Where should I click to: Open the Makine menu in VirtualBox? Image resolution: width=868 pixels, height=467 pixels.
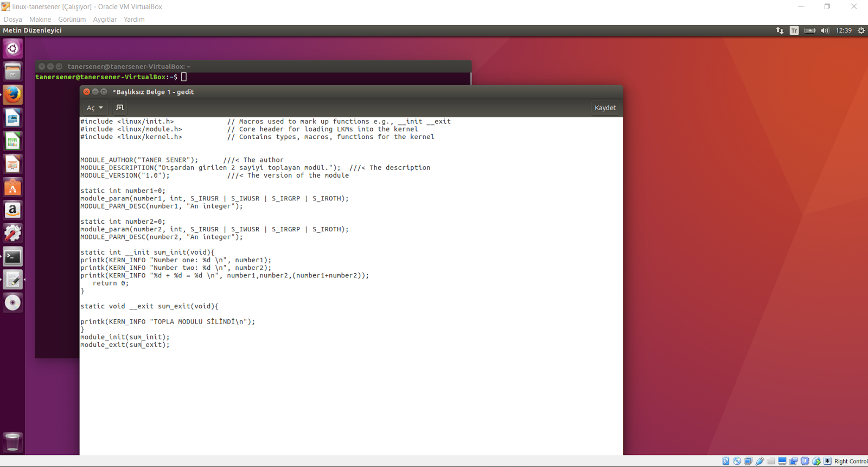(x=40, y=19)
